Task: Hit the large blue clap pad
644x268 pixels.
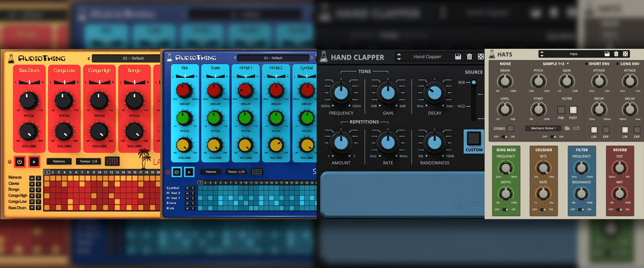Action: [402, 194]
